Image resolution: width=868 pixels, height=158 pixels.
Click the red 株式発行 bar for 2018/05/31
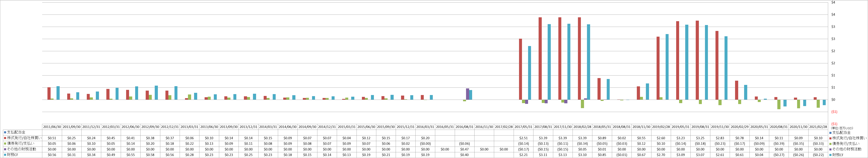[599, 89]
